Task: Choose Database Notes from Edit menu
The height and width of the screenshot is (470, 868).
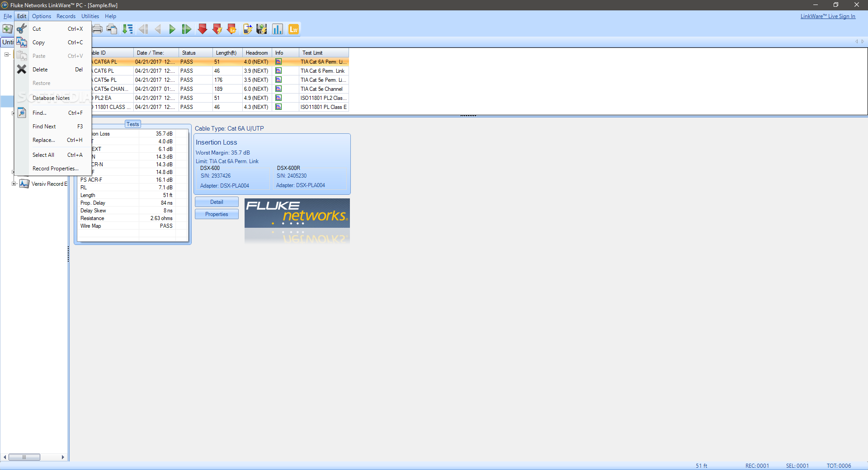Action: point(53,98)
